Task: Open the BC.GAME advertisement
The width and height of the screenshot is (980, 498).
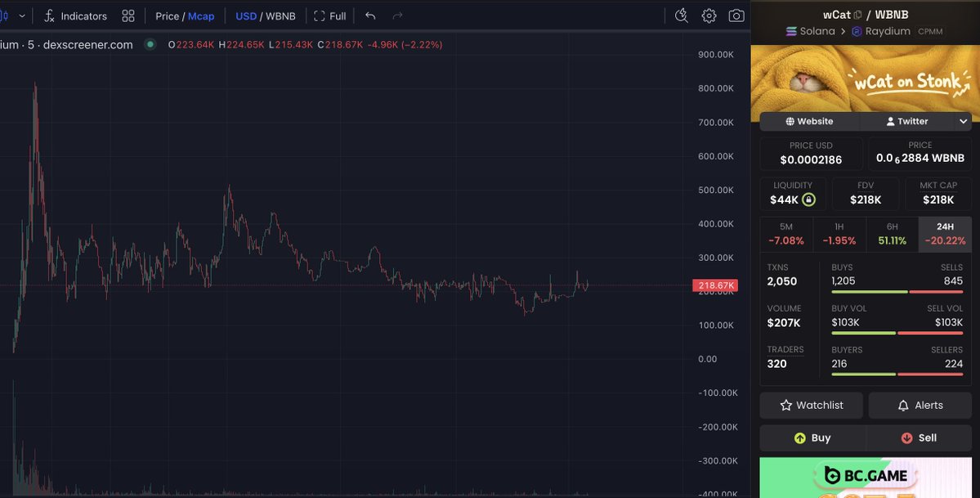Action: pos(866,478)
